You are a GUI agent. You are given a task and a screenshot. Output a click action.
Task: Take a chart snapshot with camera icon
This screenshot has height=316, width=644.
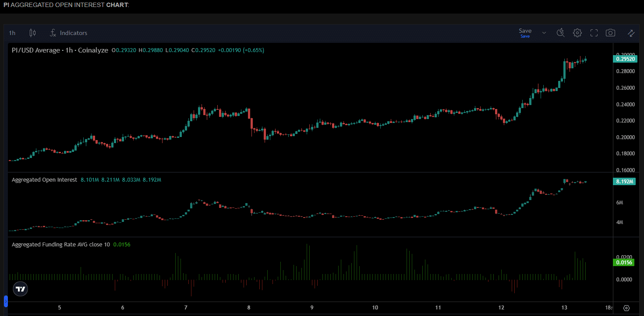point(610,33)
